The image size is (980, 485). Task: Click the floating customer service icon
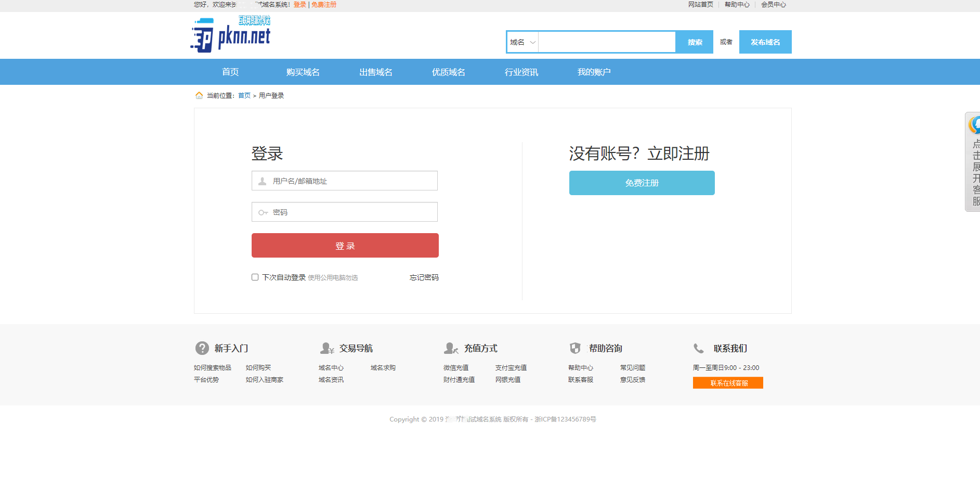[975, 124]
